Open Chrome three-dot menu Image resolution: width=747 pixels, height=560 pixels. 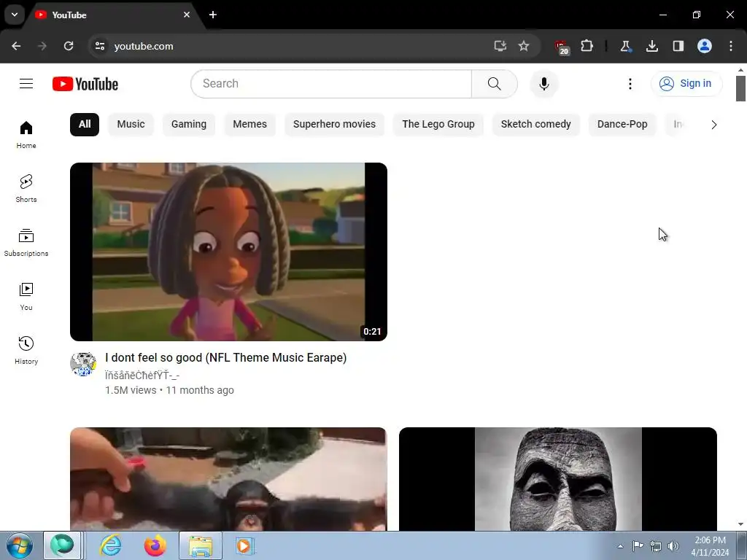click(731, 46)
